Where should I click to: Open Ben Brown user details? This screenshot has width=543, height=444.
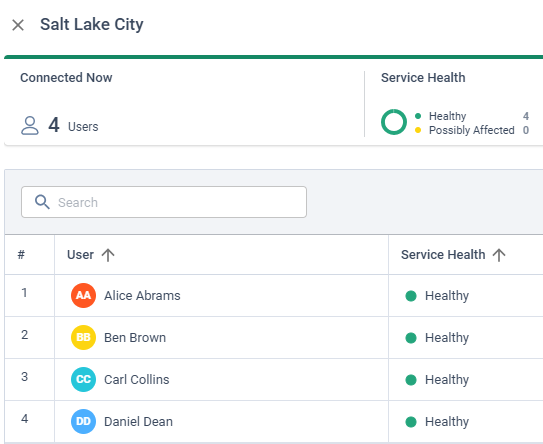coord(135,337)
